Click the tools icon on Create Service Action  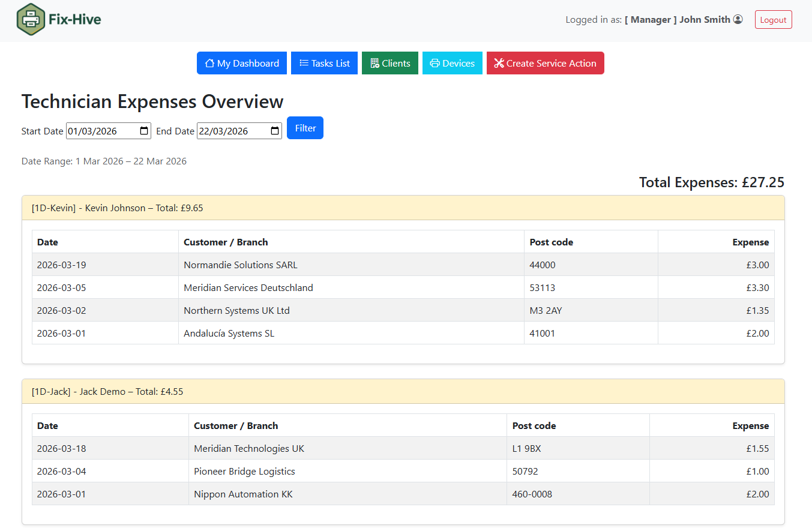499,63
